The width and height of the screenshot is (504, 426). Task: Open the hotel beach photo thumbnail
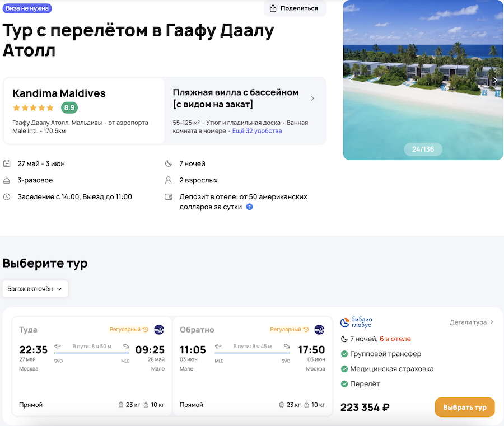click(423, 80)
